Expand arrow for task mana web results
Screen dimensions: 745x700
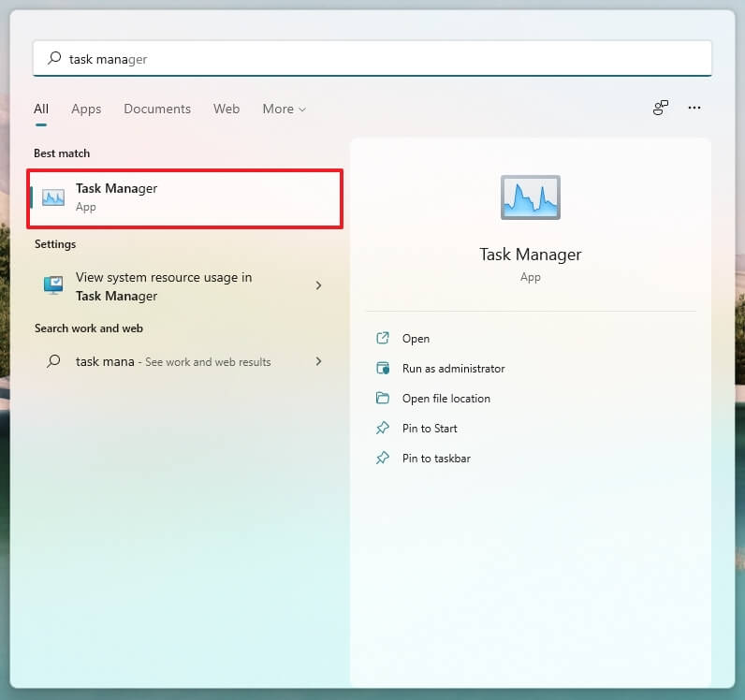tap(318, 361)
